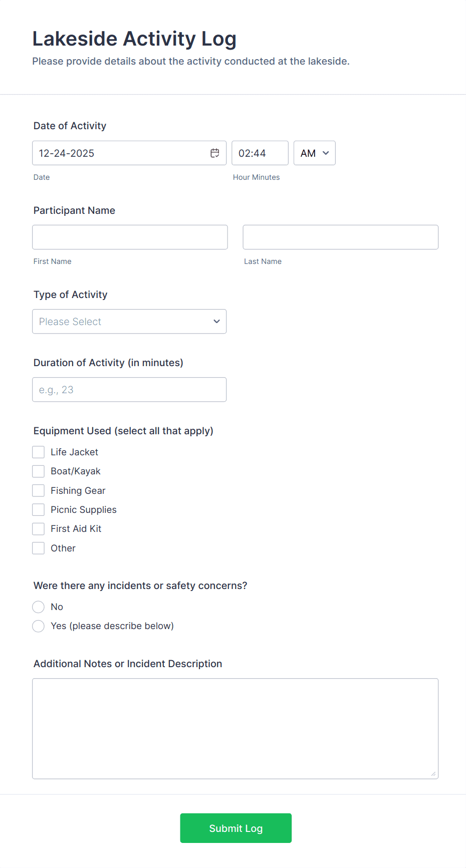Click the Additional Notes text area
The height and width of the screenshot is (868, 466).
click(235, 728)
